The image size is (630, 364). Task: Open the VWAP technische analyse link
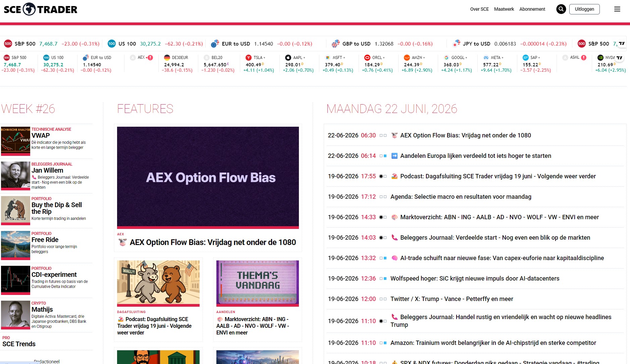click(41, 136)
